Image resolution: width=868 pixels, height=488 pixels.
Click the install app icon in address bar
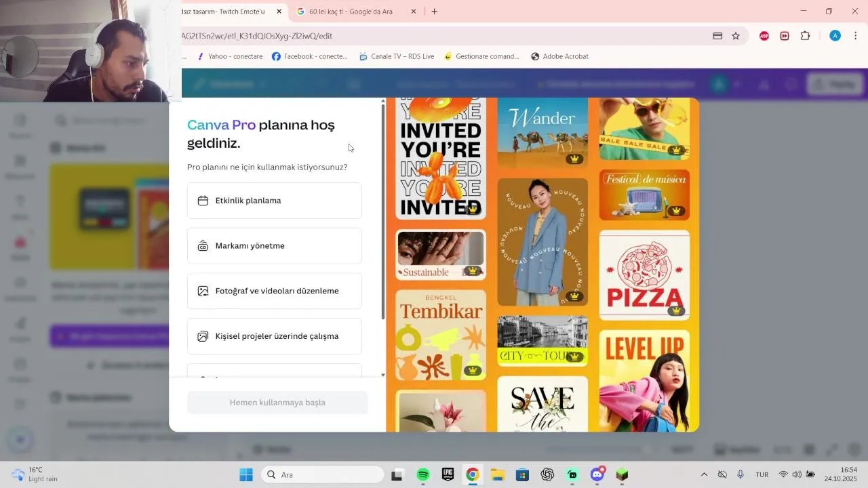tap(717, 36)
